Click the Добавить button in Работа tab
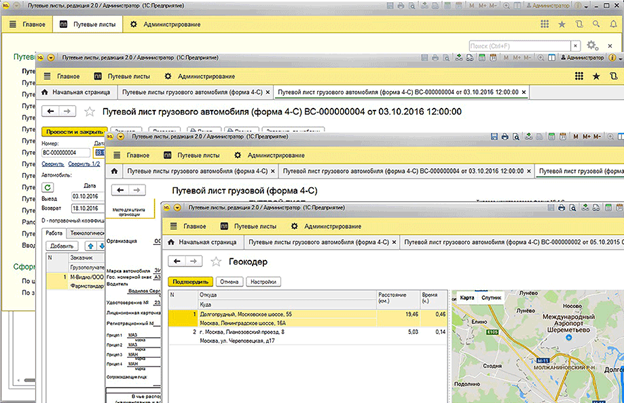Image resolution: width=624 pixels, height=403 pixels. [x=62, y=244]
